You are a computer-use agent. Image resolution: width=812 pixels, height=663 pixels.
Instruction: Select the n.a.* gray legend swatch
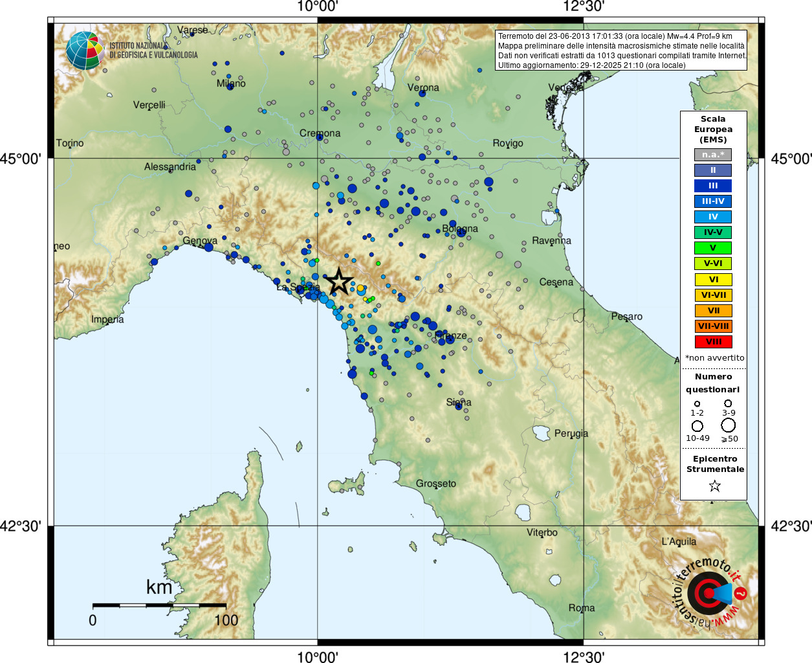point(713,155)
